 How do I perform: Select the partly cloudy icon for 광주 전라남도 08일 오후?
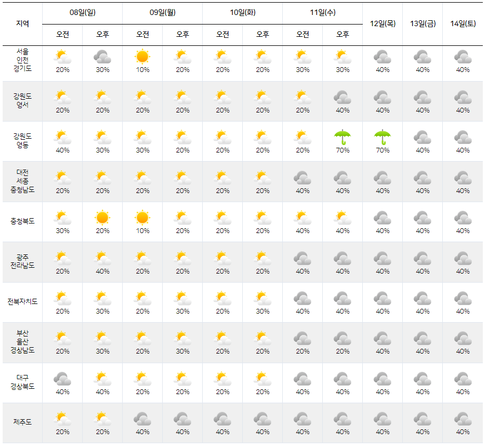(102, 258)
